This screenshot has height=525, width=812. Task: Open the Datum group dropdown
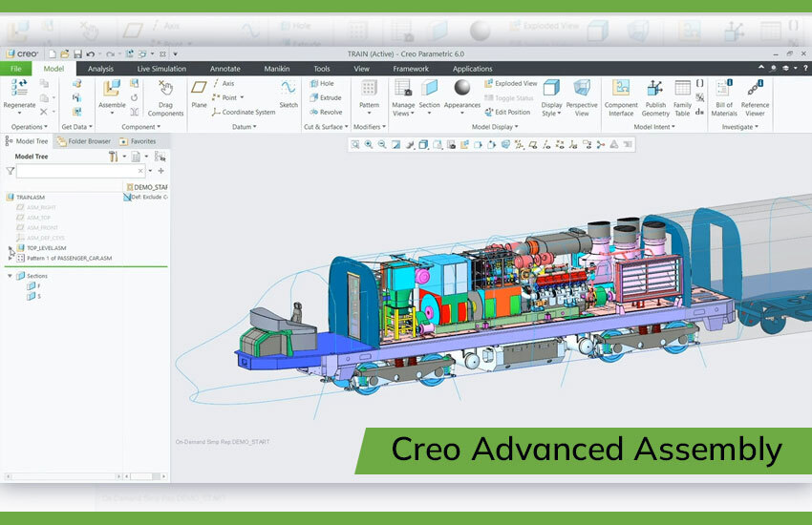244,127
